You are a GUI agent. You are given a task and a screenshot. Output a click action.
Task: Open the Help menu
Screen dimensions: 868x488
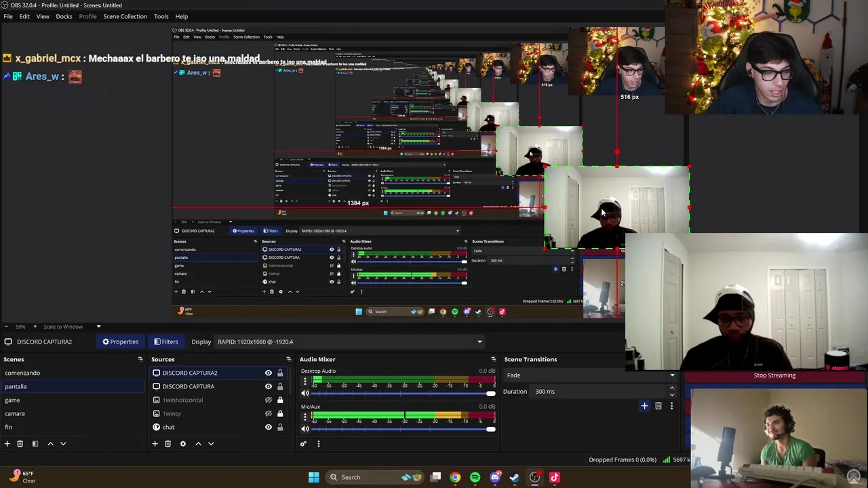point(181,16)
